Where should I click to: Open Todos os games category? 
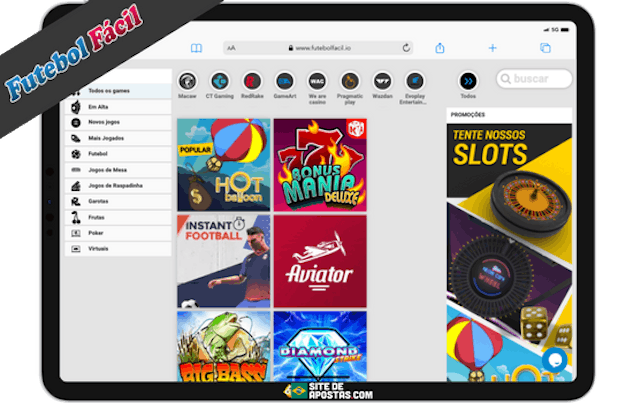(118, 91)
